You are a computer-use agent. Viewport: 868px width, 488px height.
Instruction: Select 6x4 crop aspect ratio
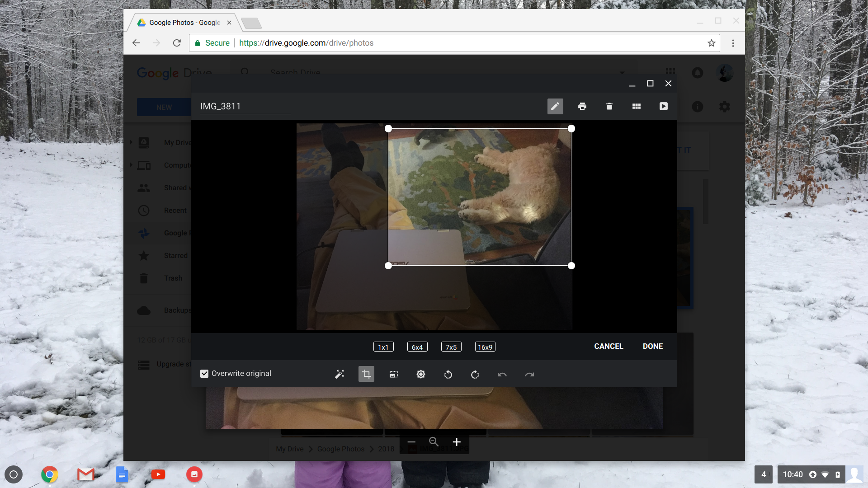tap(417, 347)
